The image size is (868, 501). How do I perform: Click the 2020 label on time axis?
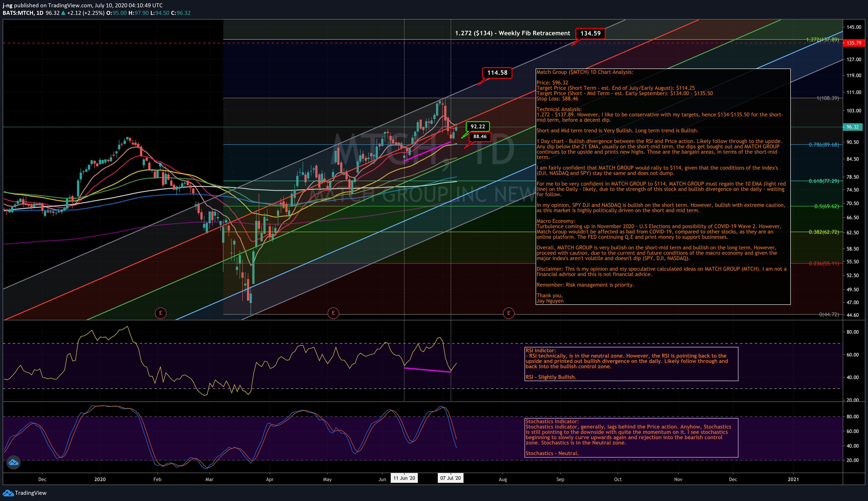(100, 479)
